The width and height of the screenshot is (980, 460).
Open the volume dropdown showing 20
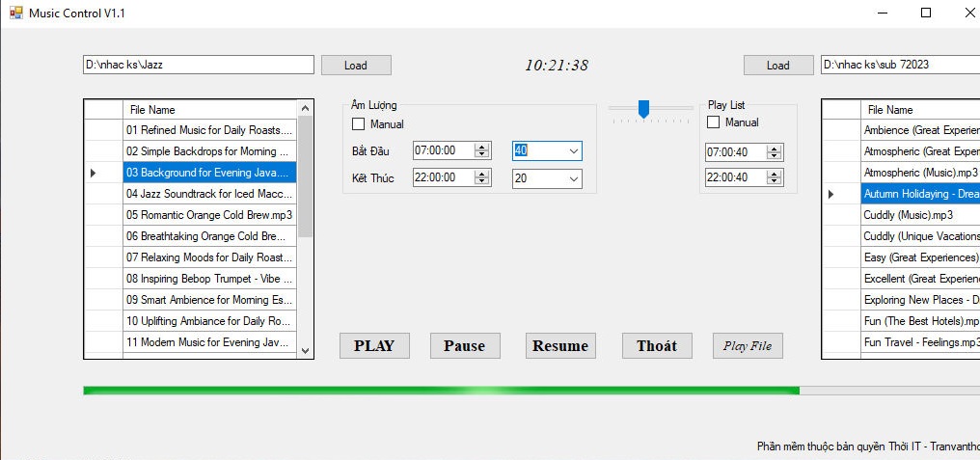574,178
